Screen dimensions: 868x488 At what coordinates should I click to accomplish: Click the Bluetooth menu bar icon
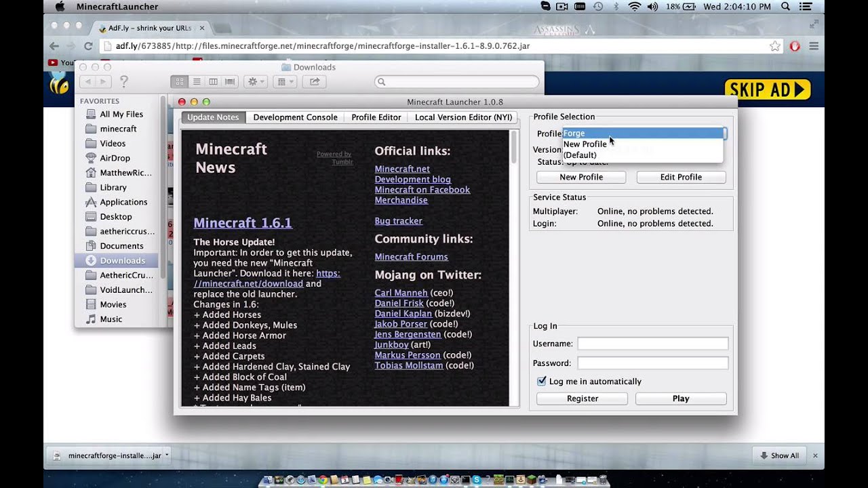pyautogui.click(x=616, y=7)
